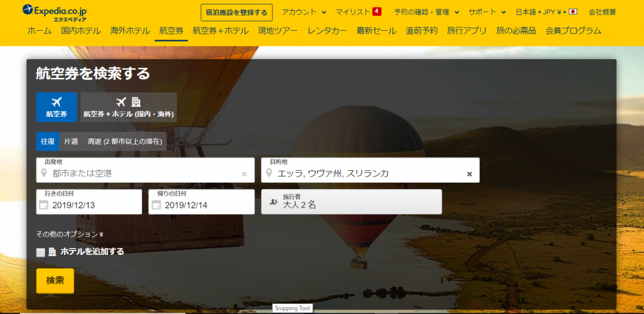Viewport: 644px width, 314px height.
Task: Click the Expedia.co.jp logo
Action: click(55, 13)
